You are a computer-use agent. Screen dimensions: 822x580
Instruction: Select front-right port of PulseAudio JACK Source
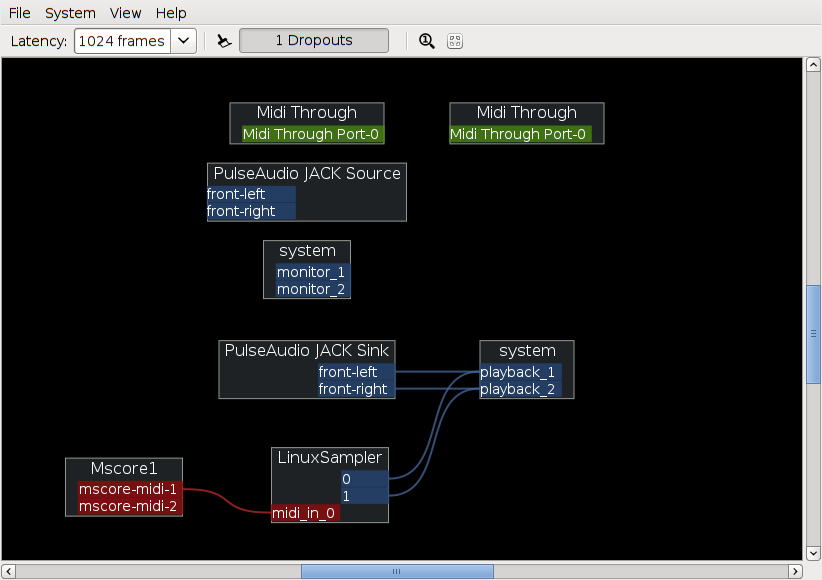[252, 211]
